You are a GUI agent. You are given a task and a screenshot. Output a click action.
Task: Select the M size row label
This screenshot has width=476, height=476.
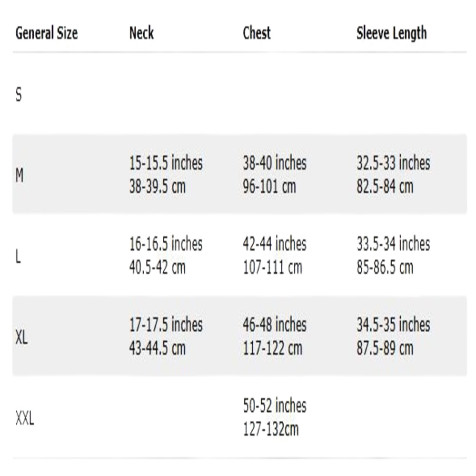click(20, 175)
